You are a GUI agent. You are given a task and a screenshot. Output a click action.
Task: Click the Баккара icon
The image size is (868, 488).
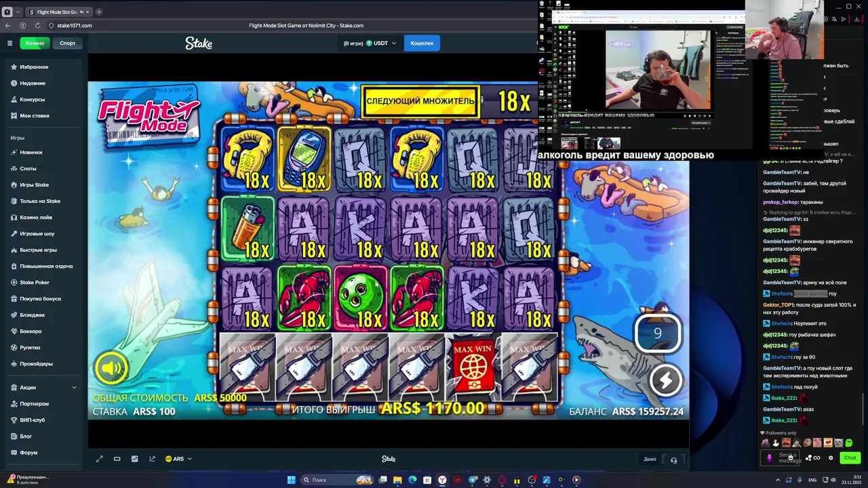pyautogui.click(x=14, y=331)
